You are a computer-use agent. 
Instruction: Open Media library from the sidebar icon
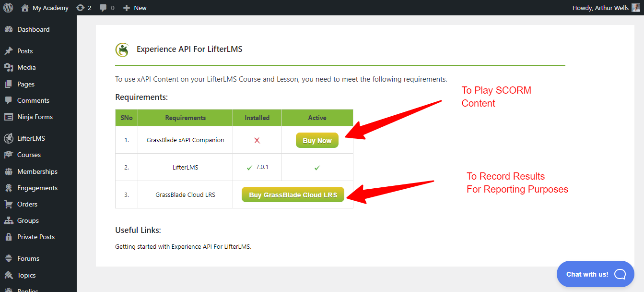pos(10,67)
